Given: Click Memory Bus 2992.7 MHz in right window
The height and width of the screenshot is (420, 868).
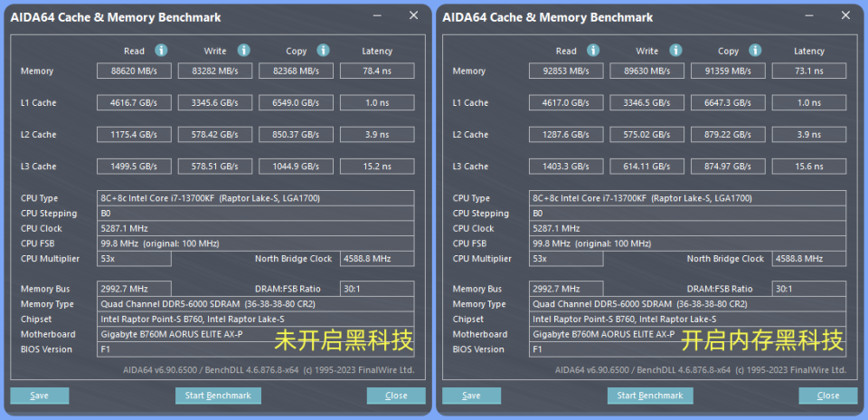Looking at the screenshot, I should pyautogui.click(x=566, y=289).
